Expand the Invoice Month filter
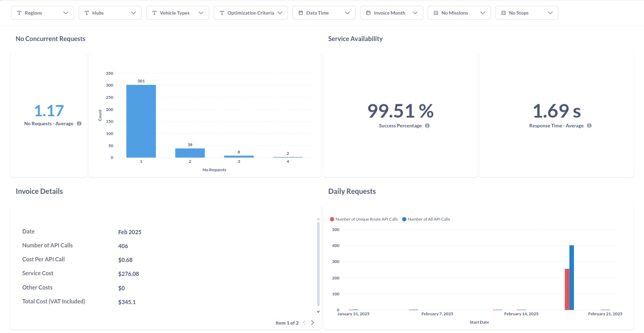Viewport: 644px width, 333px height. click(x=392, y=13)
